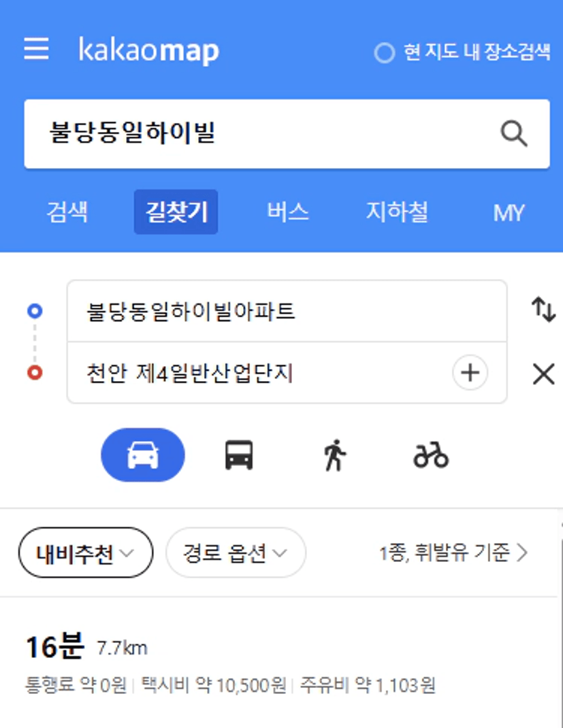Add a waypoint with plus icon
This screenshot has width=563, height=728.
(470, 373)
